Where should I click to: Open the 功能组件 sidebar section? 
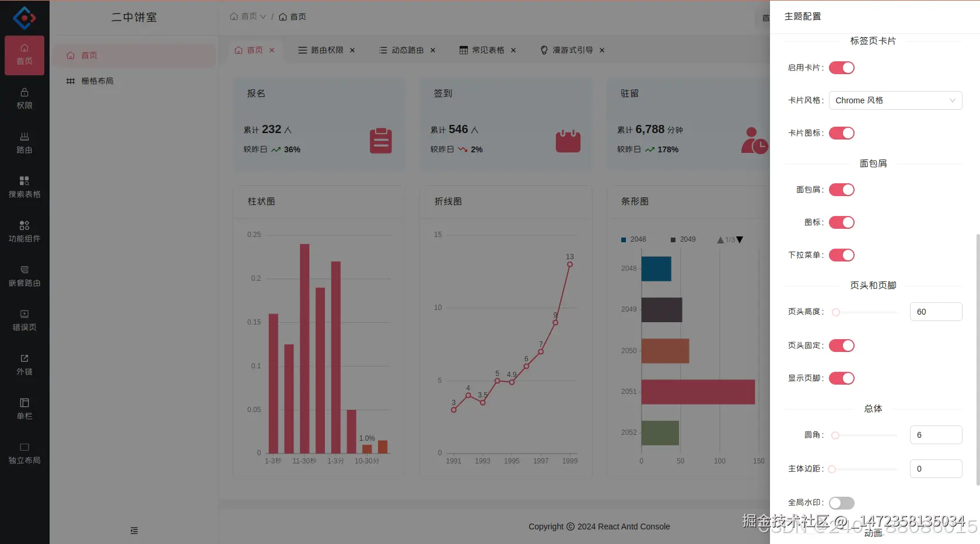tap(24, 232)
